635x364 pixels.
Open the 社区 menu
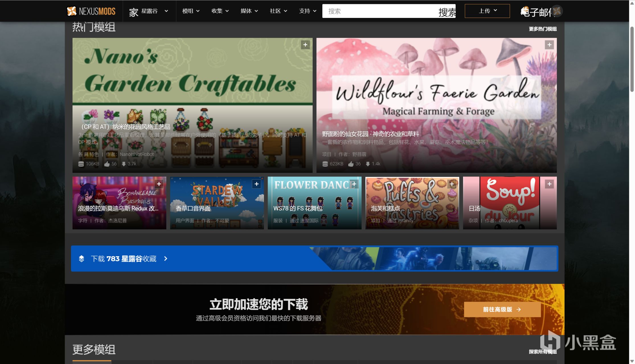point(278,11)
